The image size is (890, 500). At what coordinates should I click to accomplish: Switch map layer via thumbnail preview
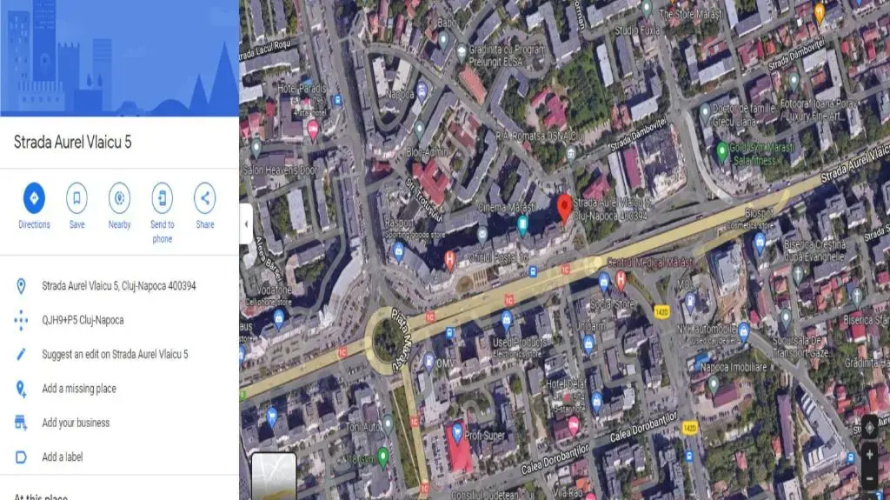click(x=274, y=476)
